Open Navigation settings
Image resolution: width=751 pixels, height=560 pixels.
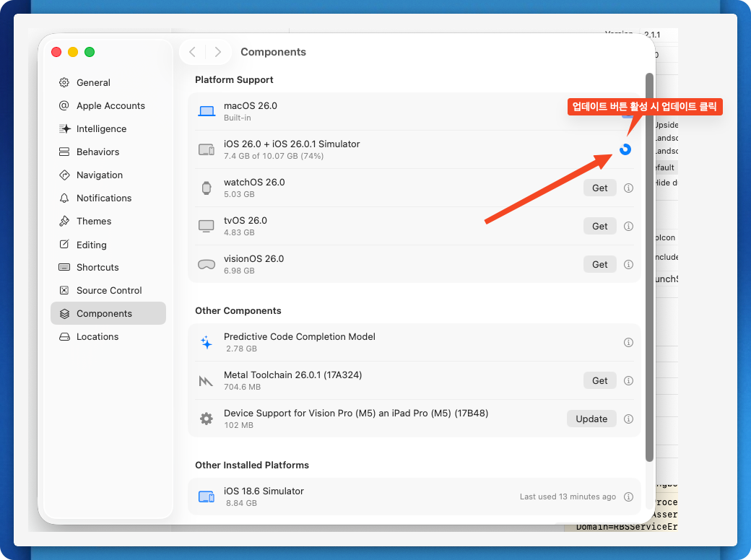(x=108, y=175)
